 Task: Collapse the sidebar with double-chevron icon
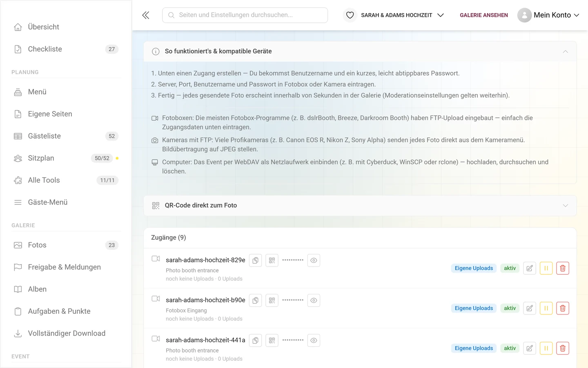click(x=146, y=15)
